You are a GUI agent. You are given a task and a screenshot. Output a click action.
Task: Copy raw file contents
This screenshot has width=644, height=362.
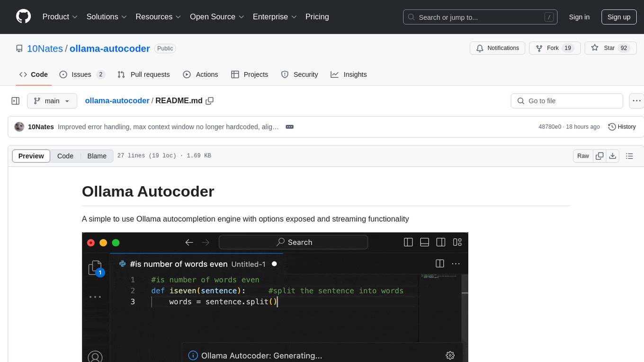click(x=600, y=156)
